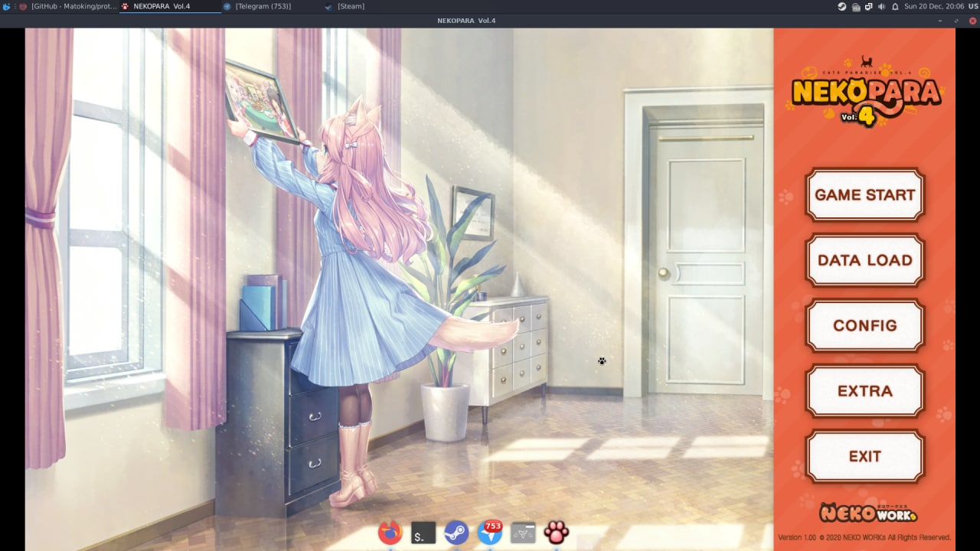Click the date and clock display

coord(933,6)
